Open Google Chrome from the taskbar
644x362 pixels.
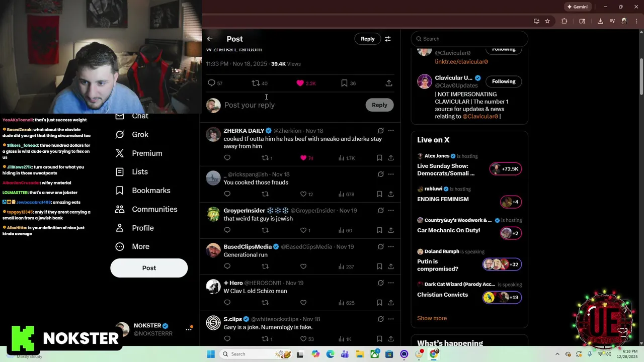(433, 354)
